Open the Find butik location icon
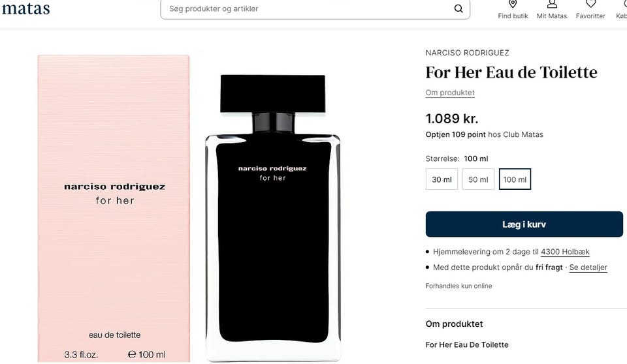 tap(513, 4)
